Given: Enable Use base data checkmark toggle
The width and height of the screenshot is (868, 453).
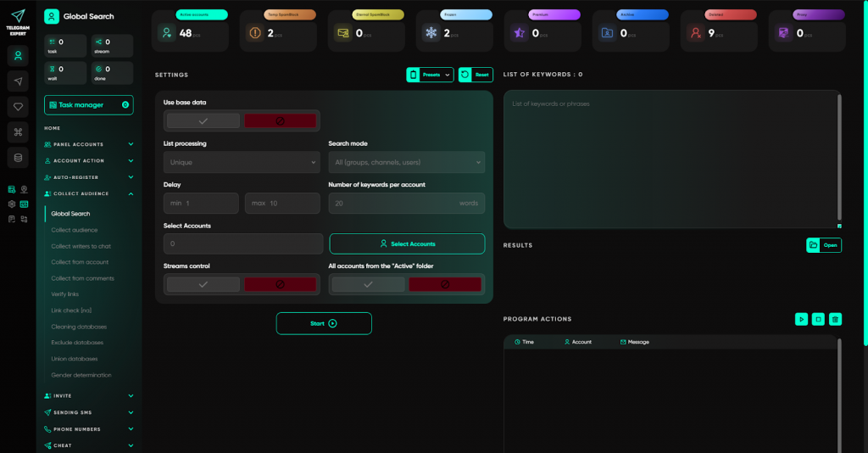Looking at the screenshot, I should tap(203, 121).
